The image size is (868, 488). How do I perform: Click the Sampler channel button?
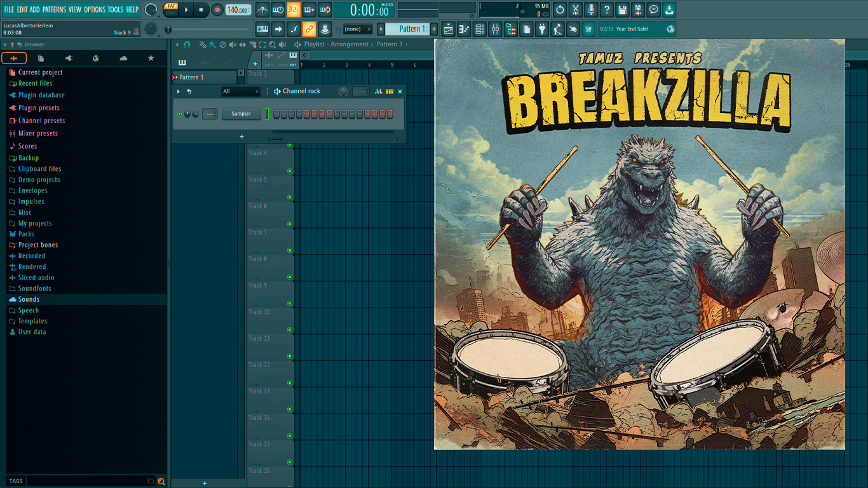pyautogui.click(x=241, y=114)
